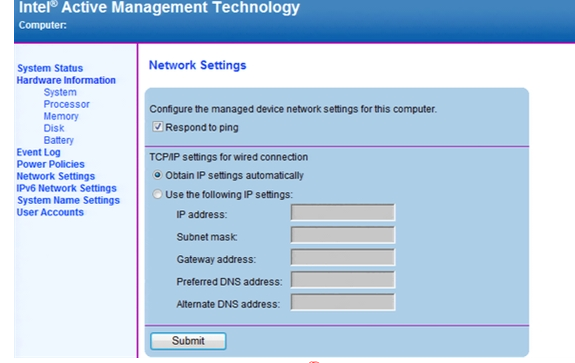The width and height of the screenshot is (575, 363).
Task: Click the IP address field
Action: pos(343,212)
